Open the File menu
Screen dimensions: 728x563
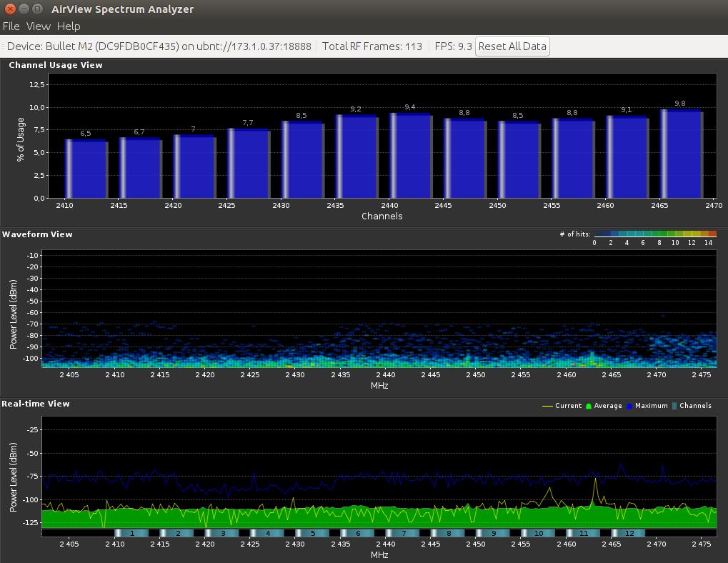(x=11, y=26)
